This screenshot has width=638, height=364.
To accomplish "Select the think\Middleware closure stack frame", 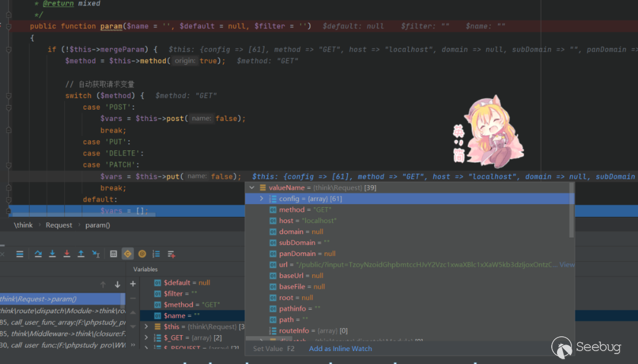I will click(62, 333).
